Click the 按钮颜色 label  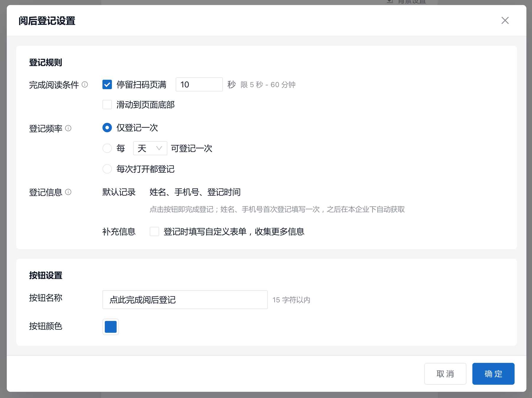pos(46,326)
